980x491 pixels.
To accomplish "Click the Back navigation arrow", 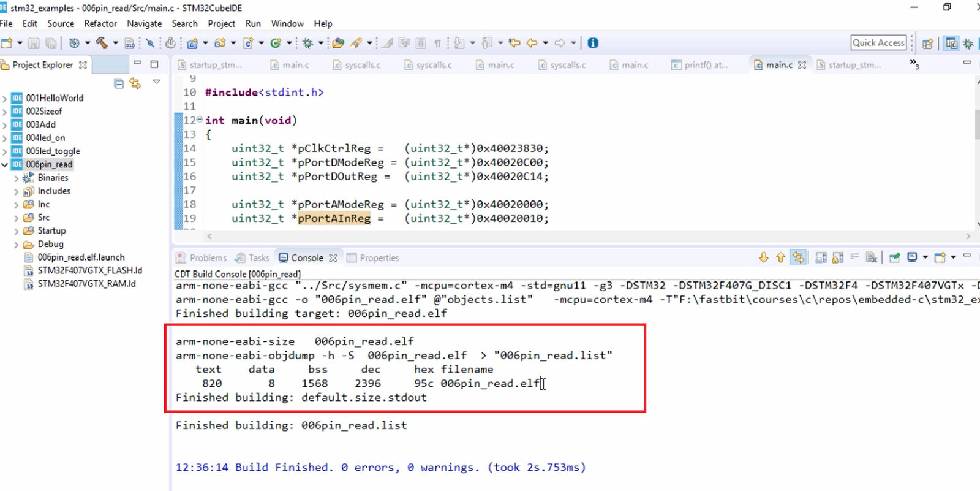I will pyautogui.click(x=532, y=43).
